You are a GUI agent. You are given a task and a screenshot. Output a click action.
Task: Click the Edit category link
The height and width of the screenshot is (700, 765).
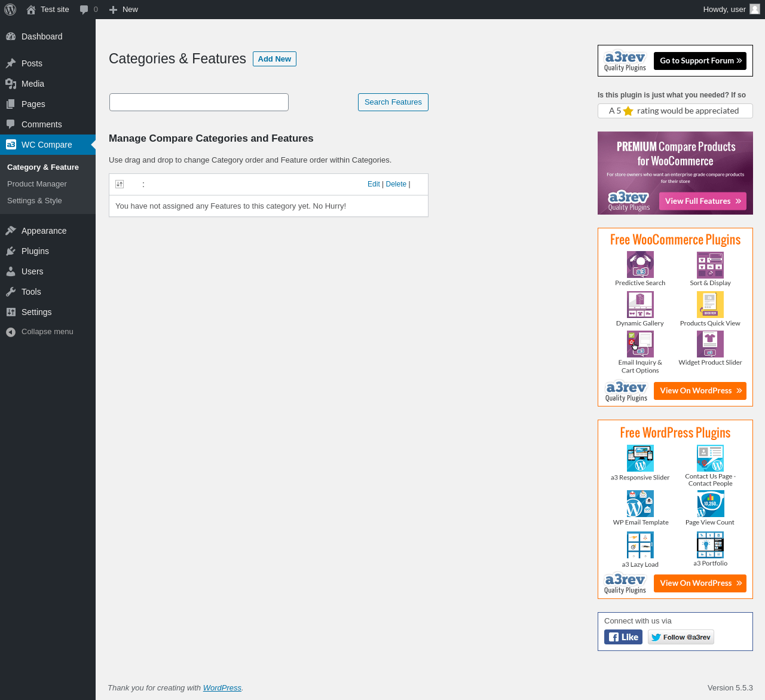click(x=374, y=184)
